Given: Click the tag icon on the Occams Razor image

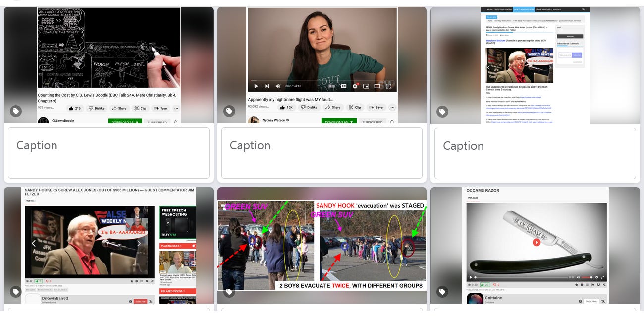Looking at the screenshot, I should pos(442,292).
